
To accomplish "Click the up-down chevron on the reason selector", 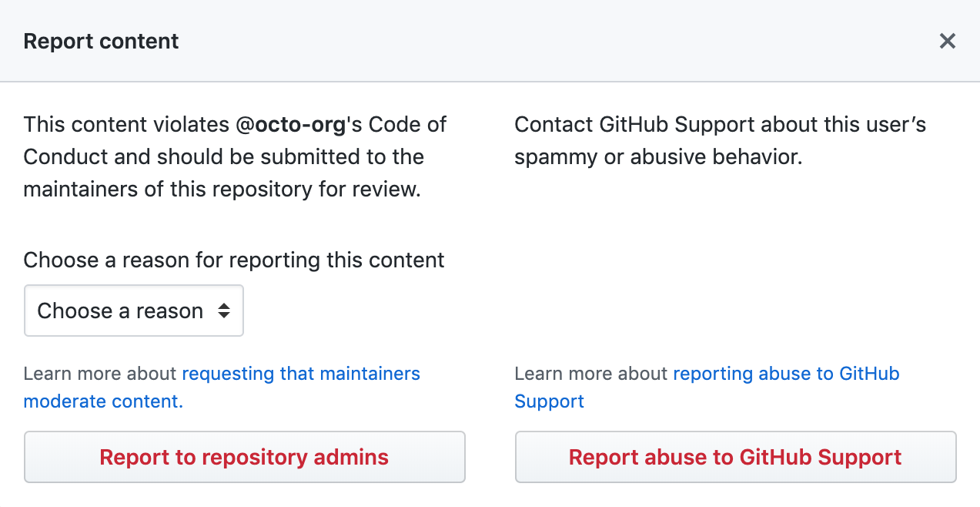I will 226,311.
